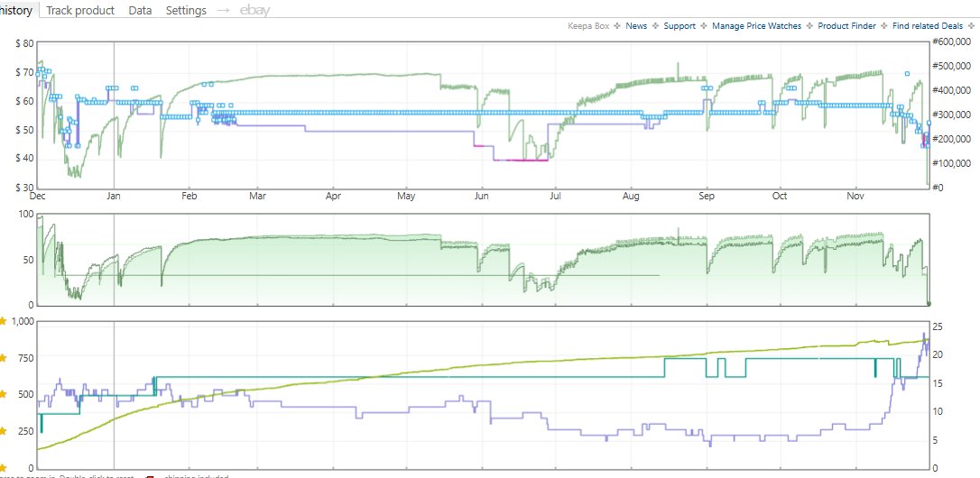The image size is (980, 478).
Task: Click the 25 label on right axis
Action: pos(938,326)
